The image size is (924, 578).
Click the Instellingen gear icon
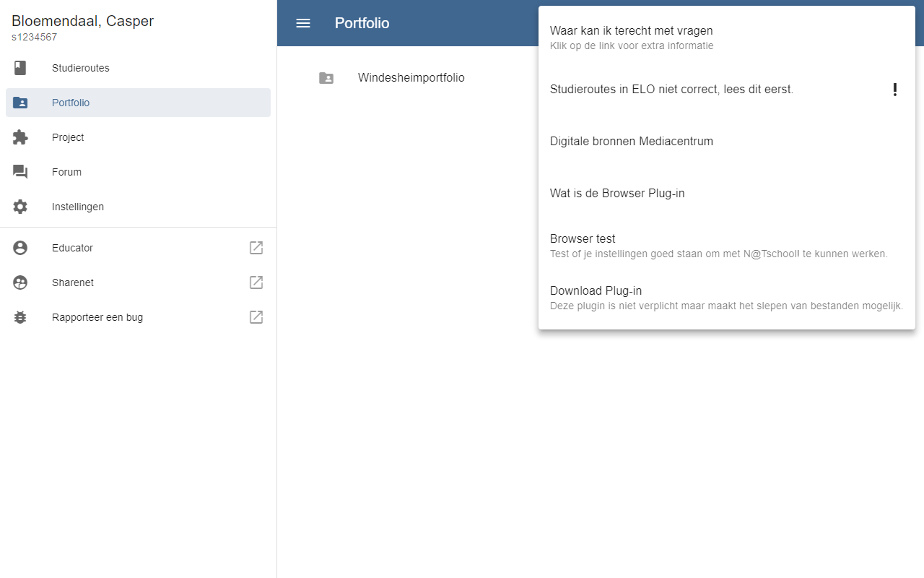pos(20,207)
